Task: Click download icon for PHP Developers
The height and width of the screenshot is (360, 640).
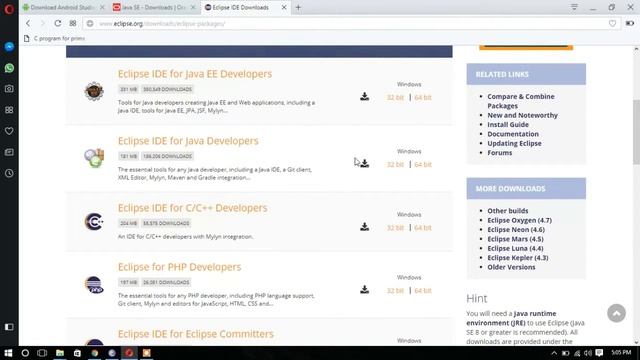Action: point(364,289)
